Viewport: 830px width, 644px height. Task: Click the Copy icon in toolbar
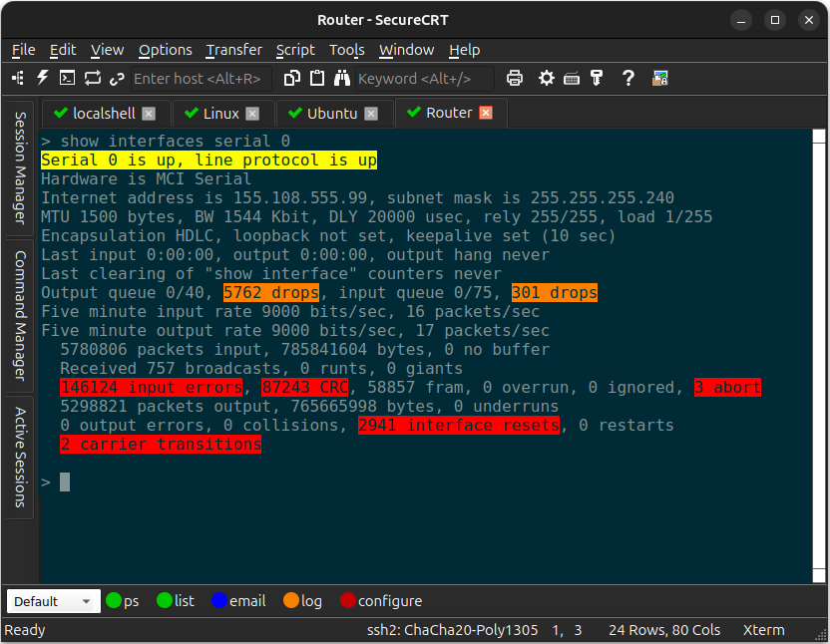pyautogui.click(x=292, y=78)
